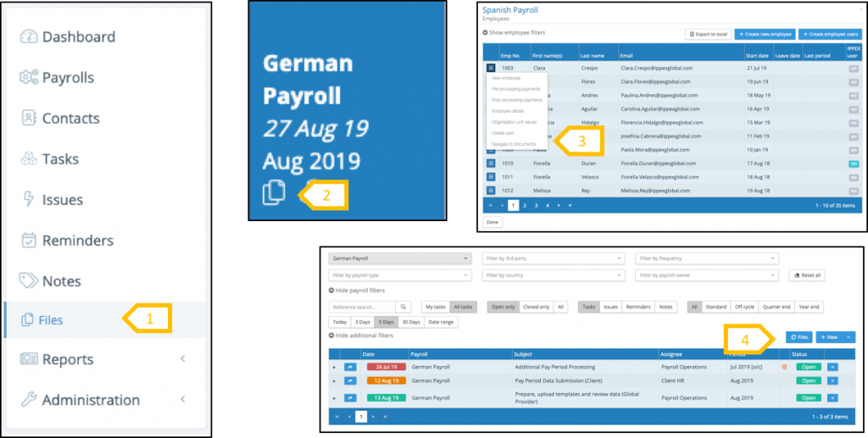
Task: Click the x icon on 12 Aug 19 row
Action: [832, 382]
